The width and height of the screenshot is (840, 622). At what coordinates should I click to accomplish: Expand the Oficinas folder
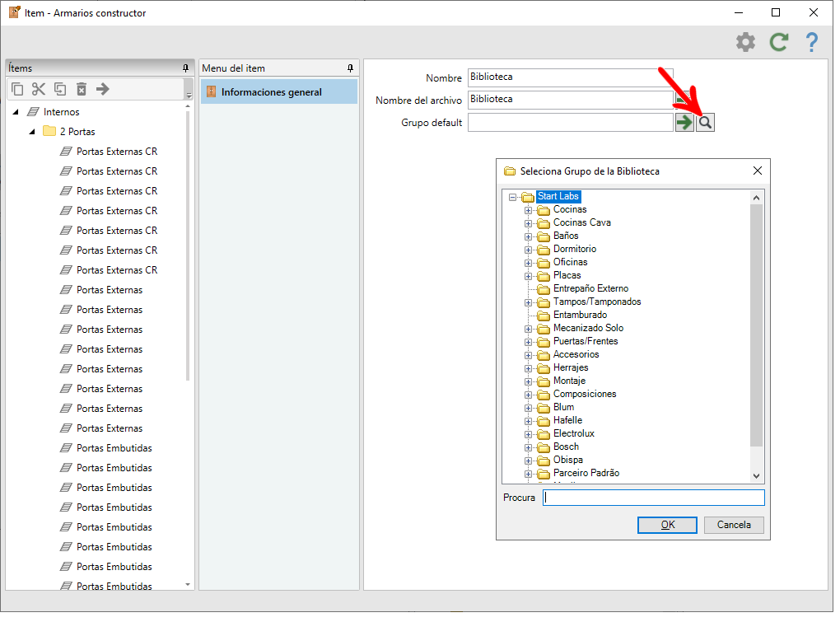[528, 263]
